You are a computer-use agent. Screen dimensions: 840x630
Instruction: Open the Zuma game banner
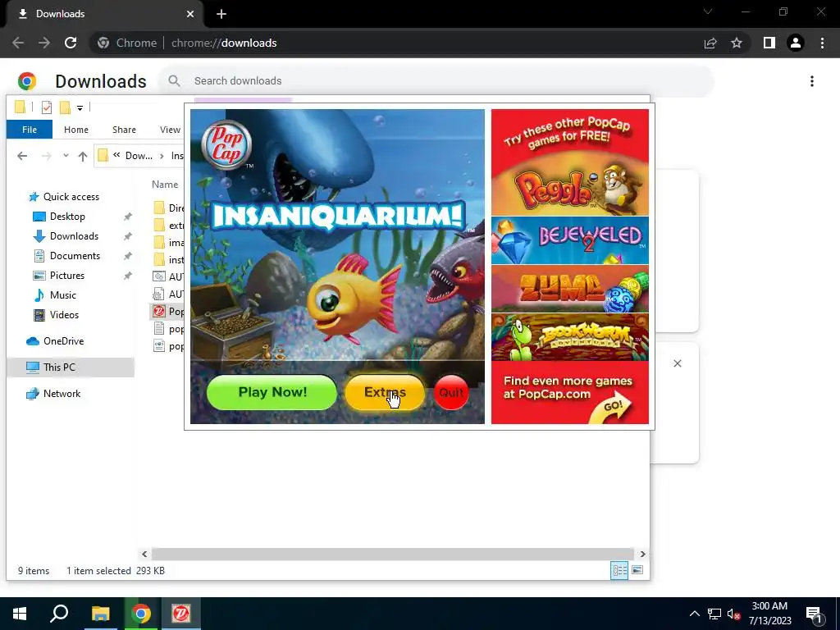pyautogui.click(x=569, y=290)
